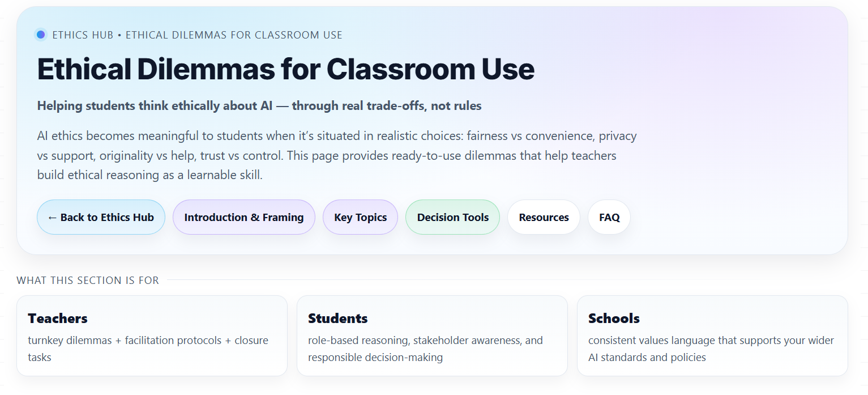Click the Ethics Hub breadcrumb text
868x395 pixels.
point(83,35)
